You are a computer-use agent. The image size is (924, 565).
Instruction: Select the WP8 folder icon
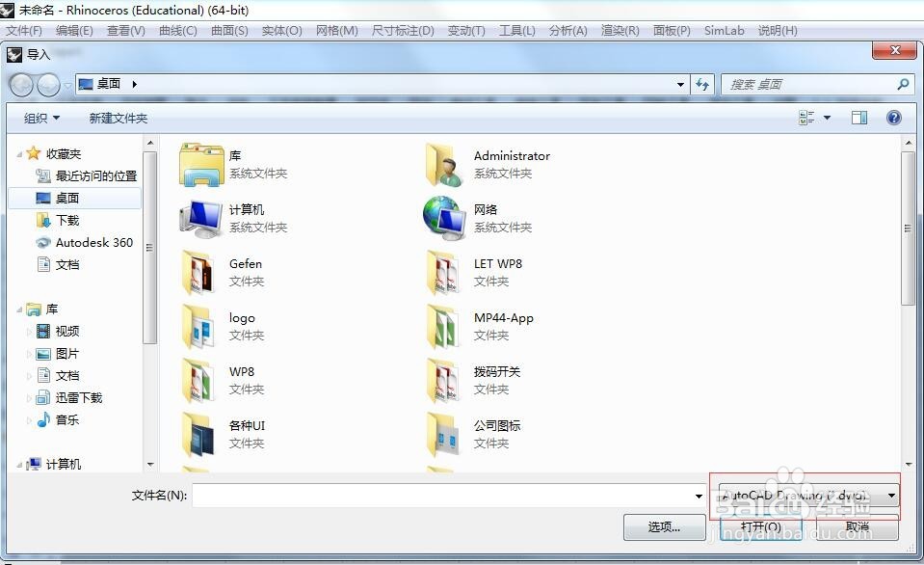coord(198,381)
